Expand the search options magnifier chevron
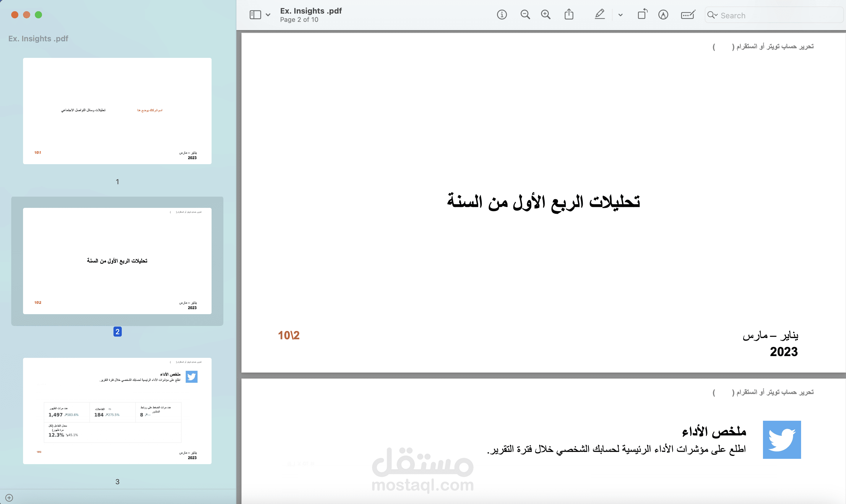 (x=712, y=15)
